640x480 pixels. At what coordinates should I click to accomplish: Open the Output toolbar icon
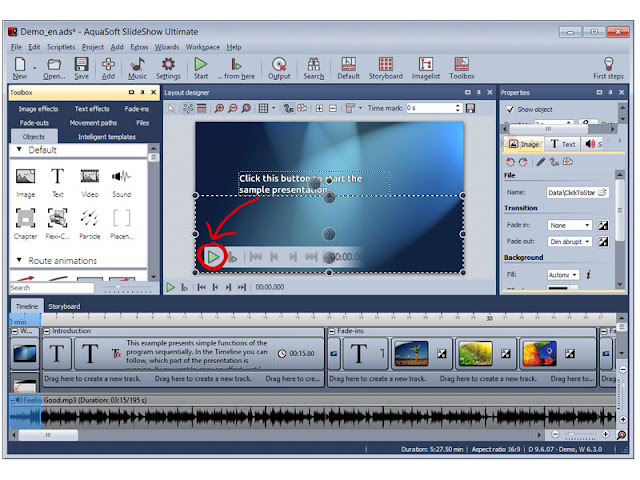[279, 68]
